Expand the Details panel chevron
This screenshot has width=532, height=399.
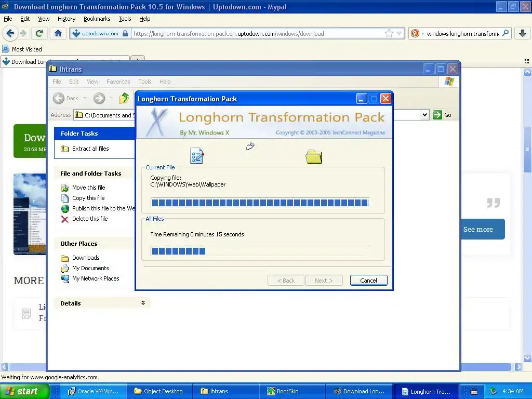click(143, 303)
